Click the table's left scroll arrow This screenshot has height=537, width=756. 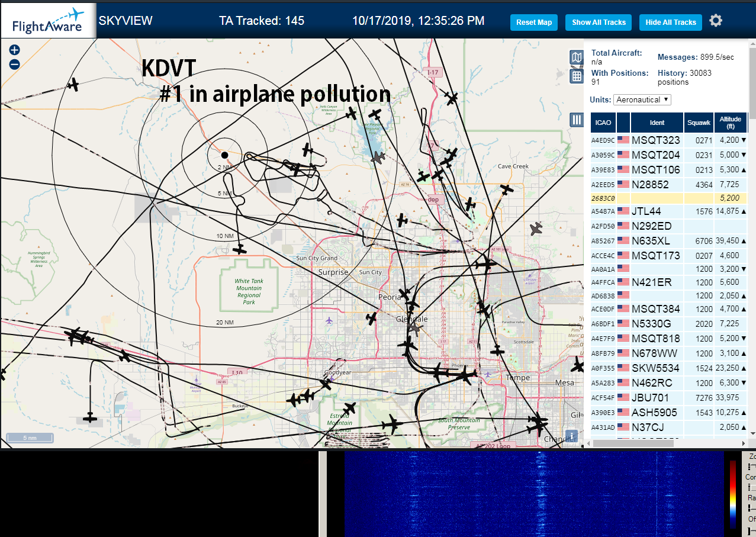click(x=587, y=443)
